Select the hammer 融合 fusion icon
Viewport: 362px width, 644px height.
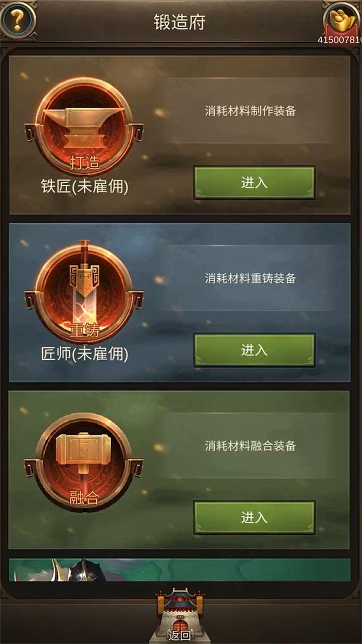84,461
